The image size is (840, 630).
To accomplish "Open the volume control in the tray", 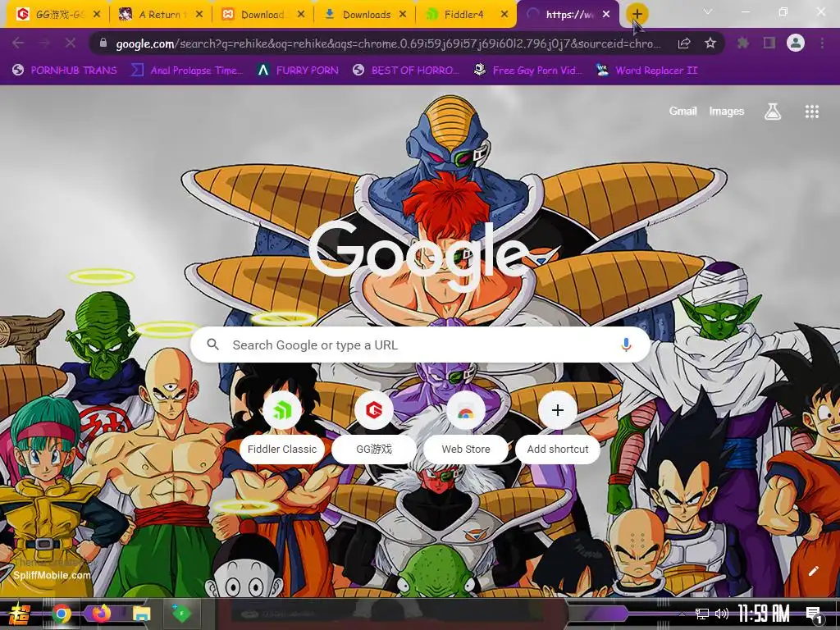I will click(722, 614).
